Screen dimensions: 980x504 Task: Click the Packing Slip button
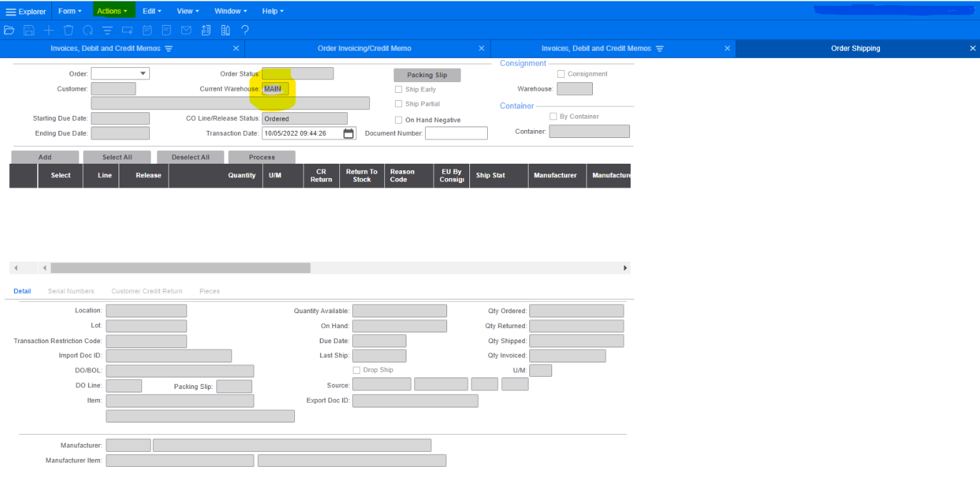pos(426,75)
